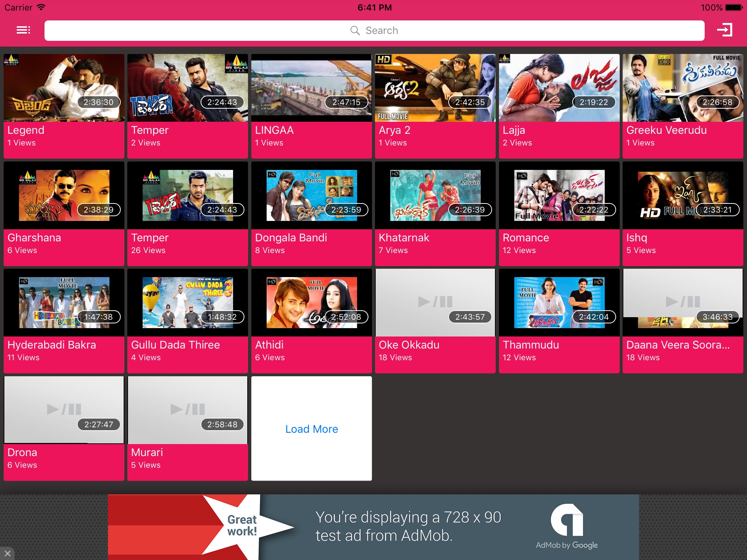Open the Legend movie thumbnail
This screenshot has height=560, width=747.
pyautogui.click(x=64, y=87)
